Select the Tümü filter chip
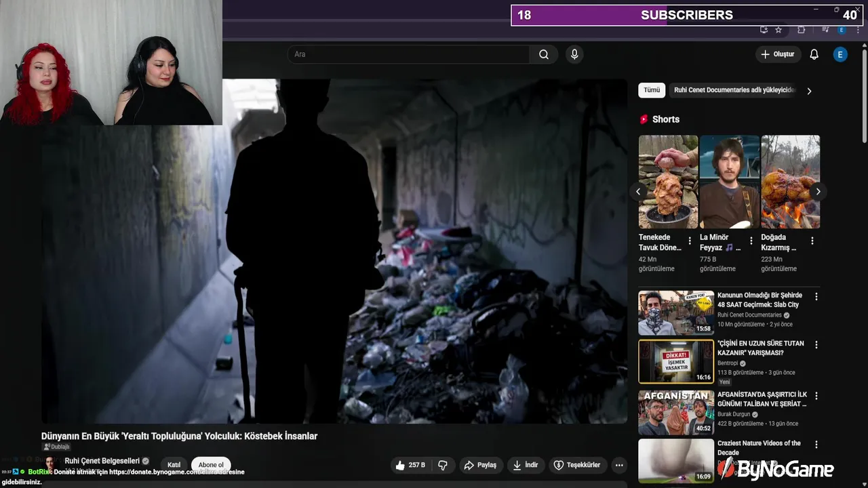 tap(652, 90)
